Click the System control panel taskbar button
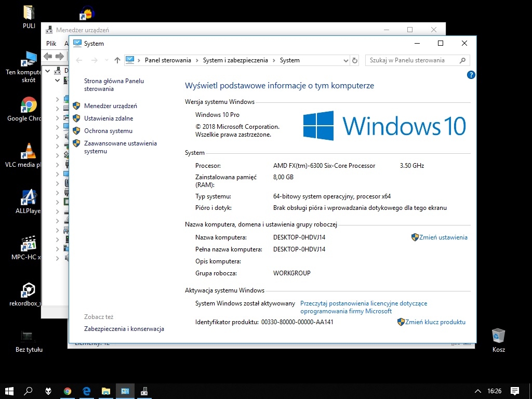 tap(125, 391)
